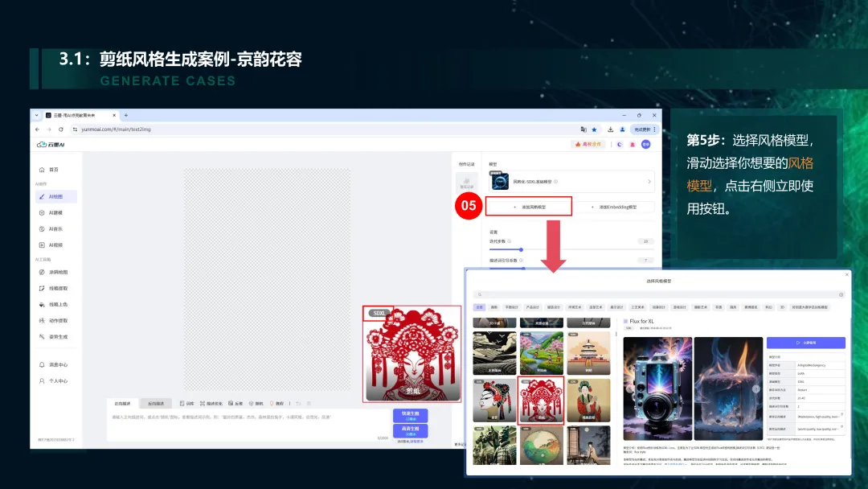Show next Flux for XL preview image
Screen dimensions: 868x489
[755, 388]
